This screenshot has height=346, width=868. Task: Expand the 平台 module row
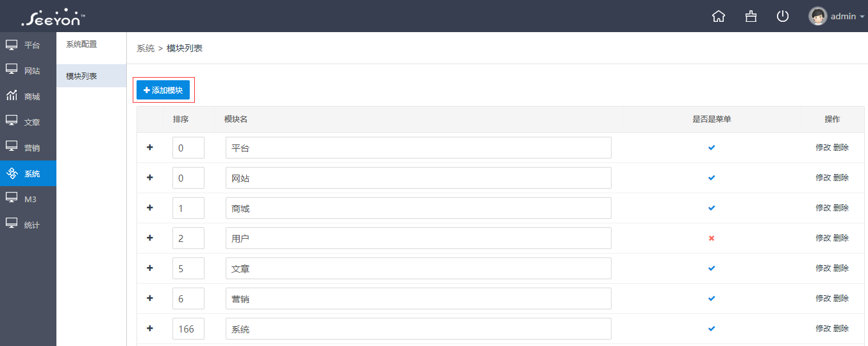(x=150, y=147)
